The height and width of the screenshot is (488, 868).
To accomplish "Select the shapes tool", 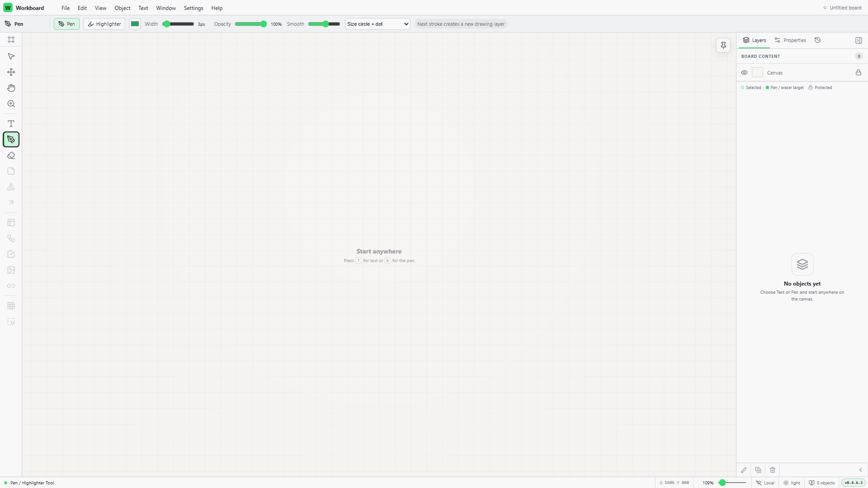I will point(11,187).
